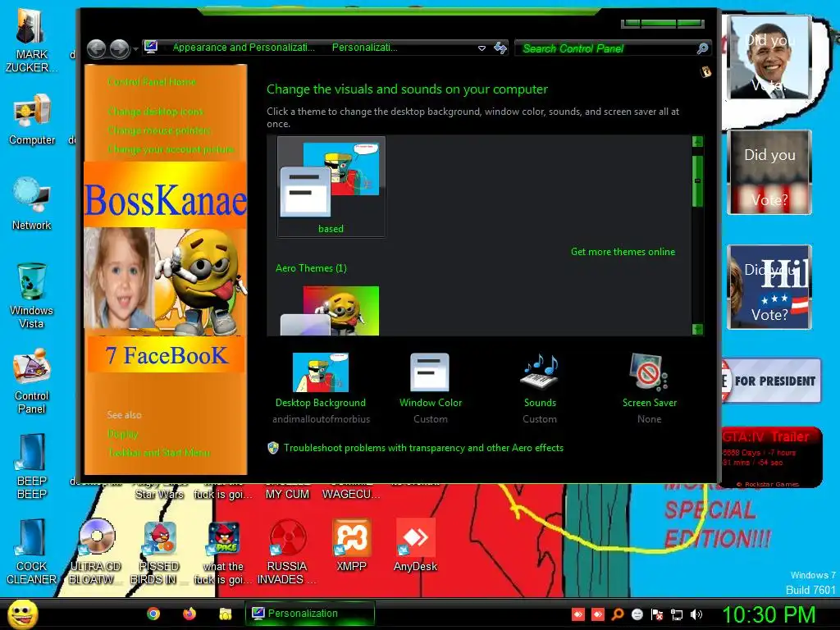The width and height of the screenshot is (840, 630).
Task: Select the Network desktop icon
Action: (x=32, y=204)
